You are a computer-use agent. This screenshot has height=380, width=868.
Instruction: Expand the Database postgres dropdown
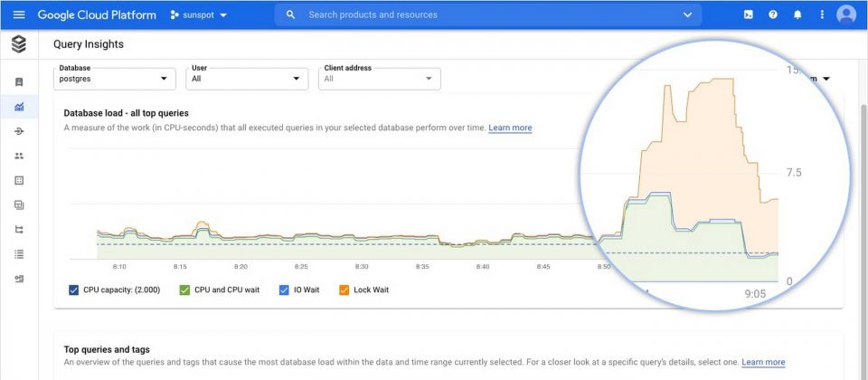coord(115,79)
